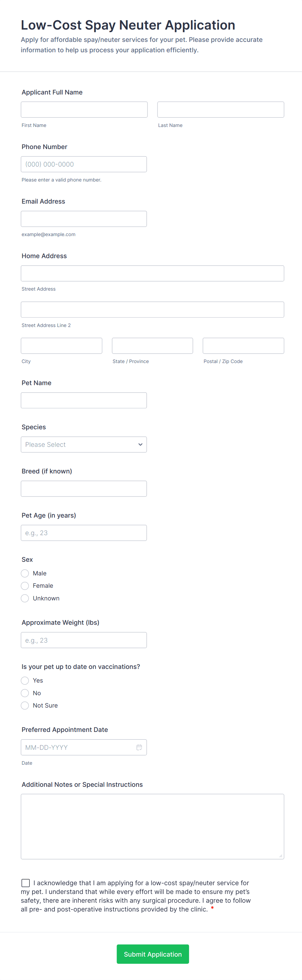
Task: Click the First Name input field
Action: [84, 109]
